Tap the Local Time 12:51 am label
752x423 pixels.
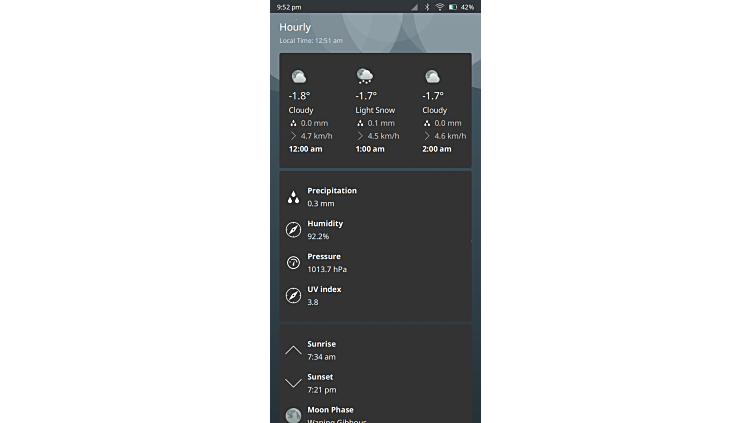click(311, 41)
